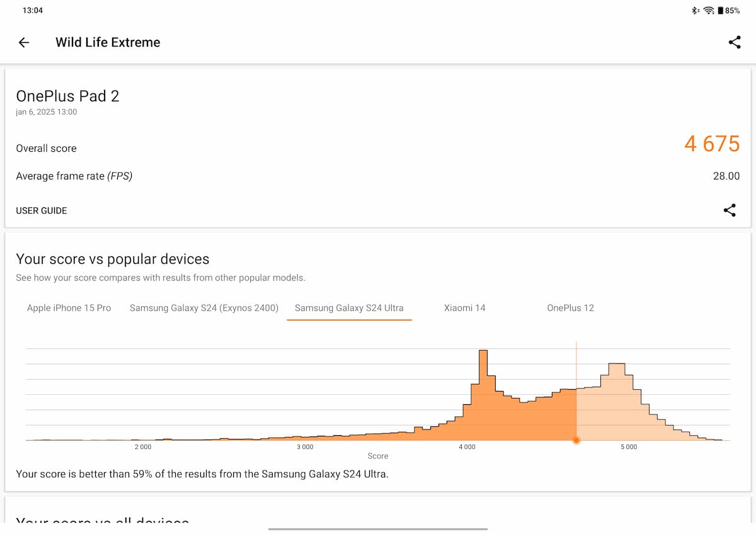The width and height of the screenshot is (756, 534).
Task: Tap the Wi-Fi status bar icon
Action: point(709,11)
